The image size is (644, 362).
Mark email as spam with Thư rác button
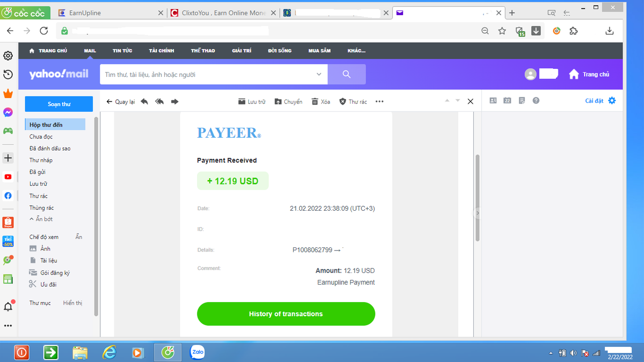point(353,102)
